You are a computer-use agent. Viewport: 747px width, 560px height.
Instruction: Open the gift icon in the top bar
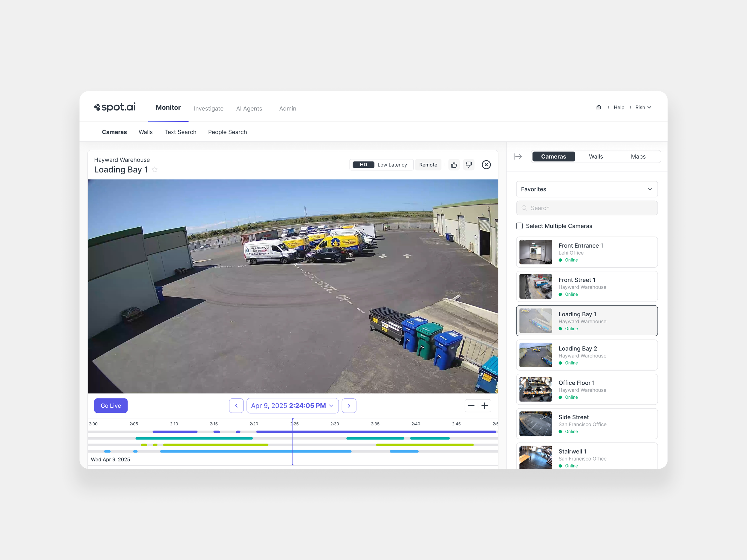598,107
